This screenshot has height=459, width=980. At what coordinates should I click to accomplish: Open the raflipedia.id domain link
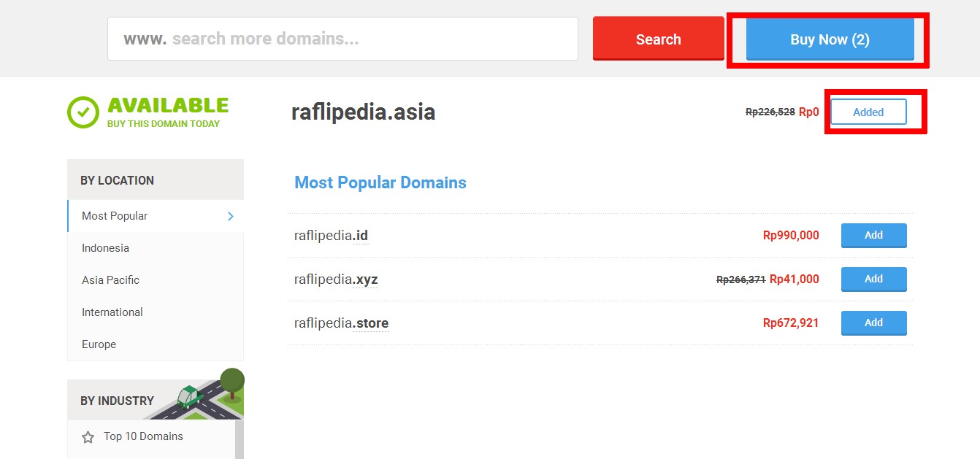click(331, 235)
